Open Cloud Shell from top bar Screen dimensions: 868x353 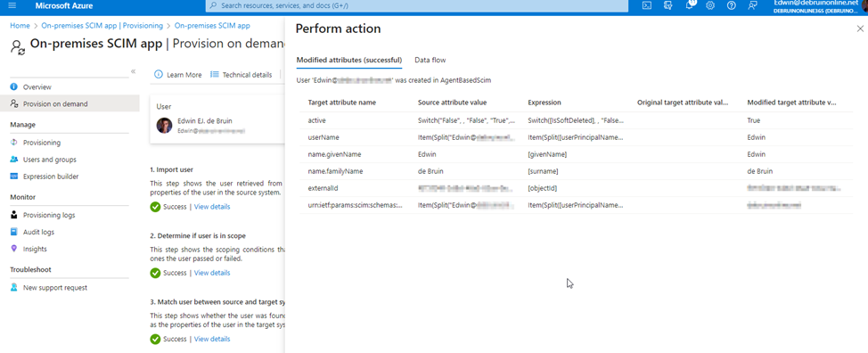(x=646, y=5)
